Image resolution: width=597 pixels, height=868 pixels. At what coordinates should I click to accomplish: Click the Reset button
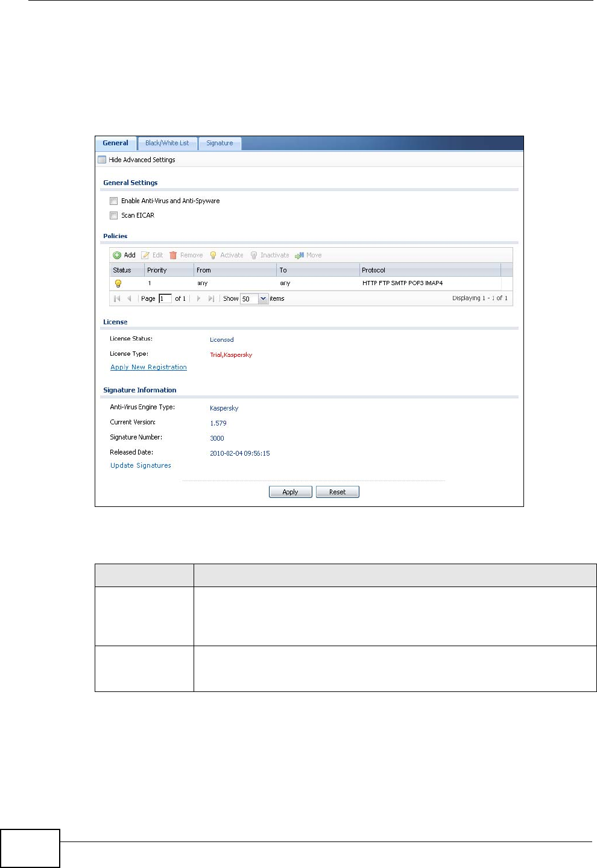coord(337,492)
